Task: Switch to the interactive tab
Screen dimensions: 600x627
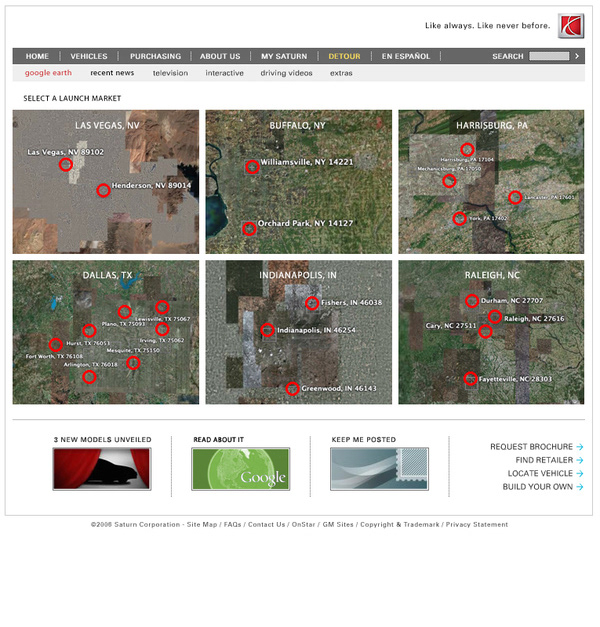Action: point(224,73)
